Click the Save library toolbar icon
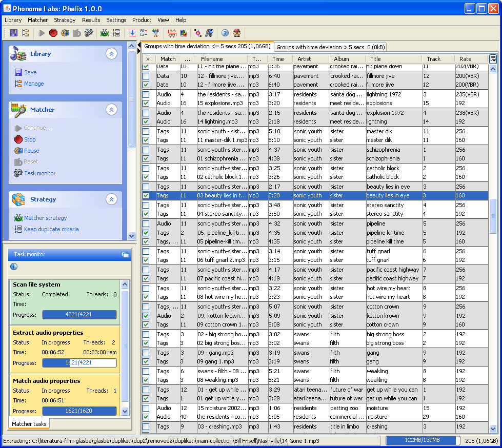 [x=13, y=33]
